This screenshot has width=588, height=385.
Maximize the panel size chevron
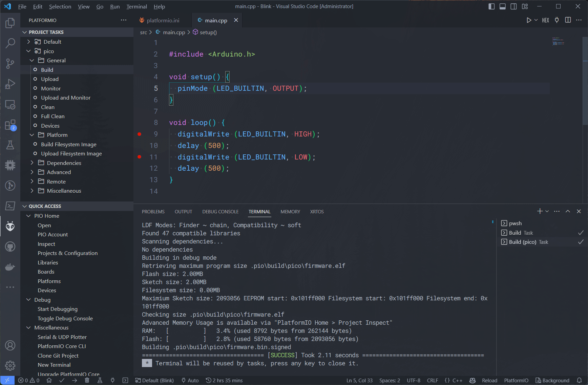tap(568, 211)
